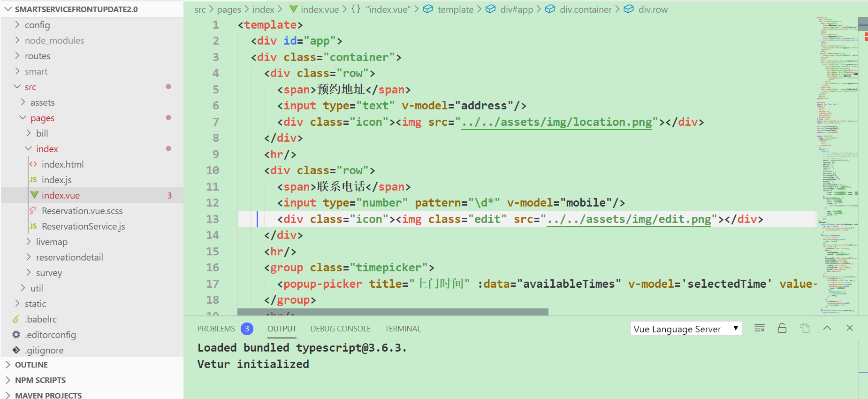Screen dimensions: 868x399
Task: Click div.container in the breadcrumb
Action: [578, 9]
